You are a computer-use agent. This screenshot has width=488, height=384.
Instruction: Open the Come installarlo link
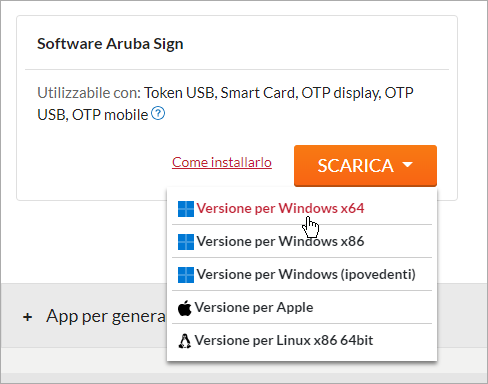click(x=222, y=162)
